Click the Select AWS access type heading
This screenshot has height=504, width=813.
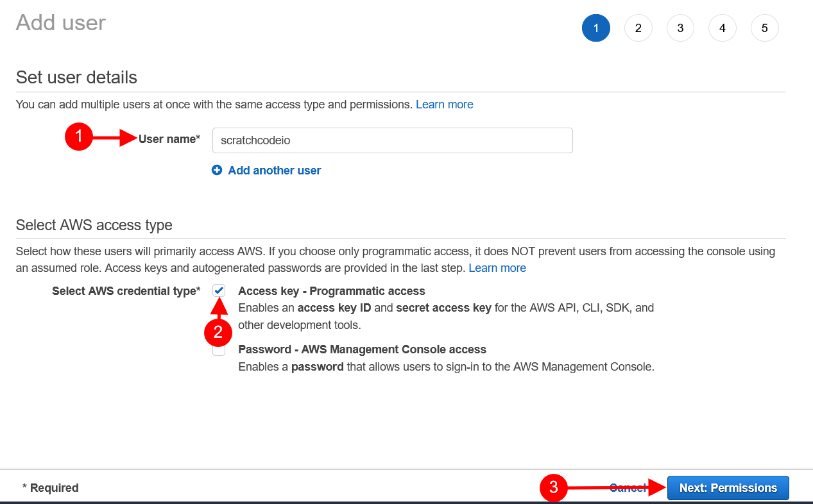[94, 225]
